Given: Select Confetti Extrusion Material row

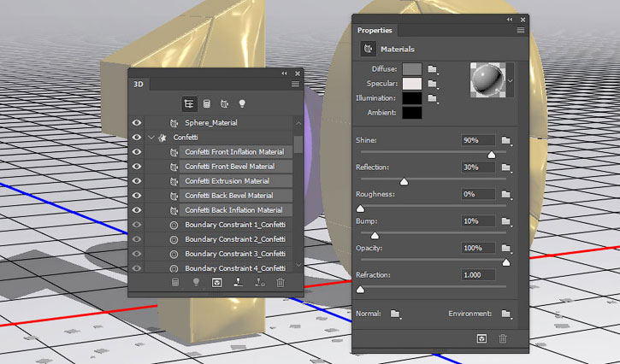Looking at the screenshot, I should pyautogui.click(x=218, y=181).
